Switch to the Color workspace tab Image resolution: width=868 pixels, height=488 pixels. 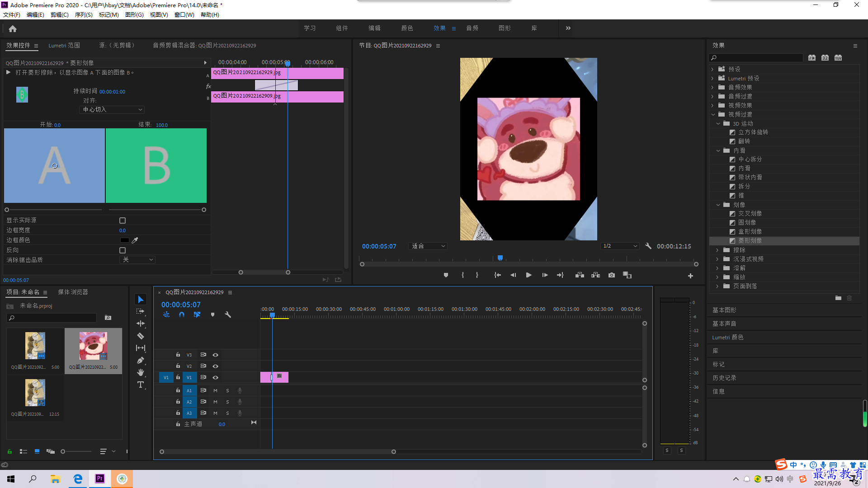[407, 28]
